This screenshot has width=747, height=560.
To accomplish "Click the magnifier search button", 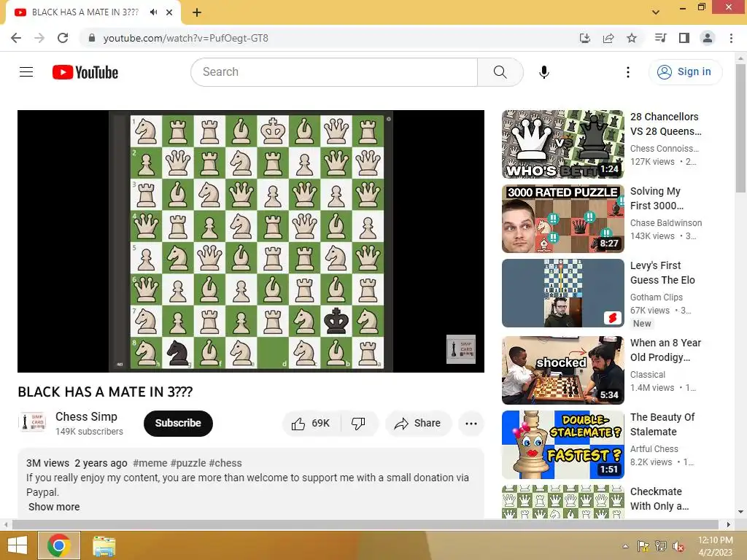I will point(500,72).
